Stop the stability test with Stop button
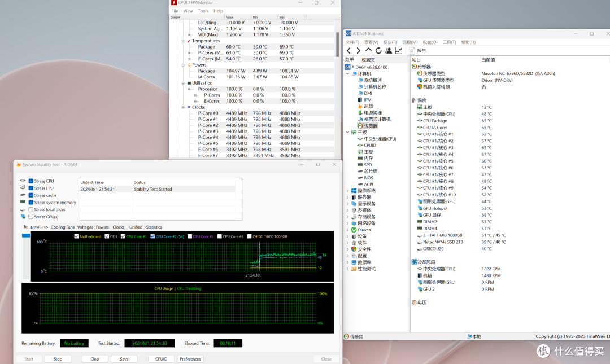The image size is (610, 364). point(58,359)
